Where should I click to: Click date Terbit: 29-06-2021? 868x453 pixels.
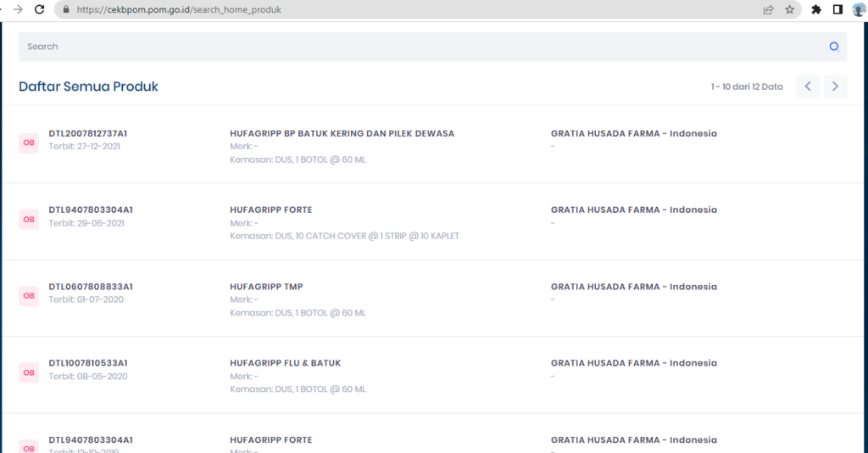(86, 223)
